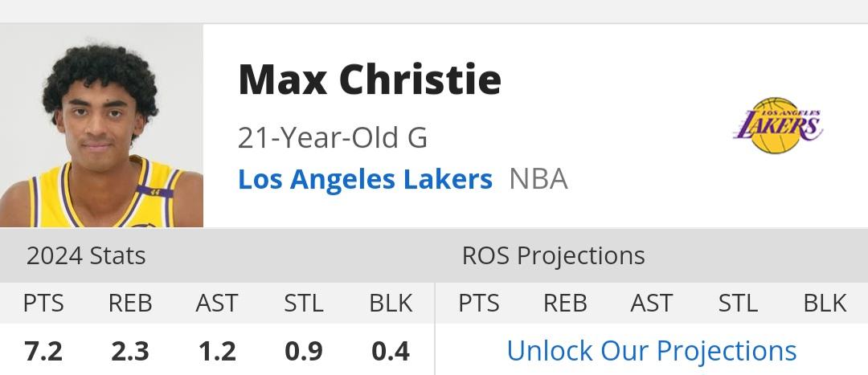The width and height of the screenshot is (868, 375).
Task: Click the PTS column under 2024 Stats
Action: [x=43, y=303]
